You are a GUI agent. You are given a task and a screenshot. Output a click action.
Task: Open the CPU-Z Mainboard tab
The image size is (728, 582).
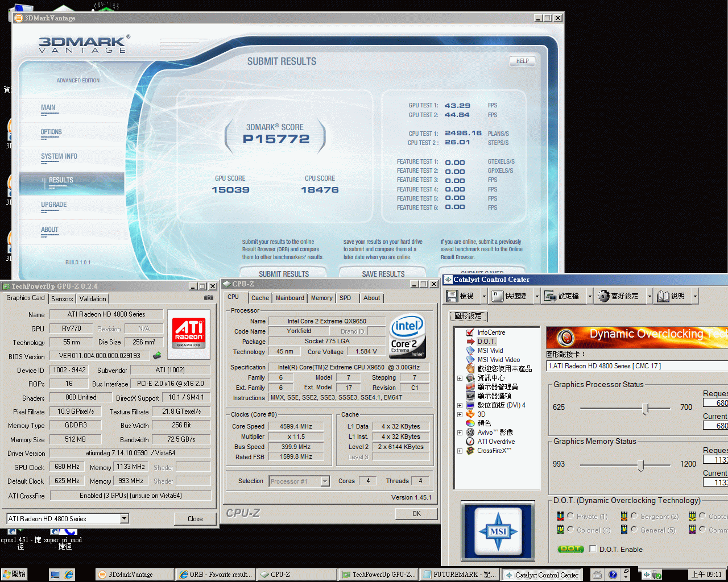[290, 298]
